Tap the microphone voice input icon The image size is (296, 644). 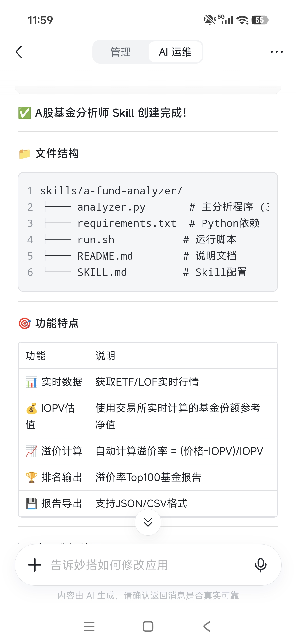260,565
